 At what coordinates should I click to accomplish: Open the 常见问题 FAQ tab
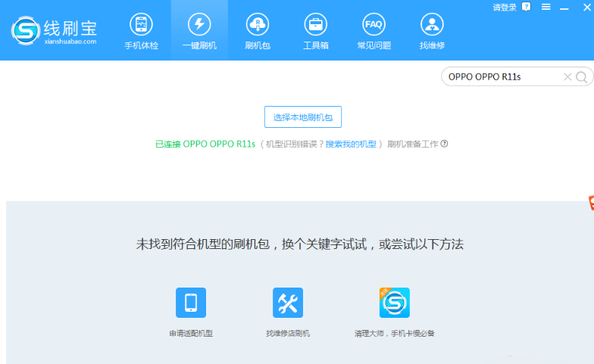point(374,32)
